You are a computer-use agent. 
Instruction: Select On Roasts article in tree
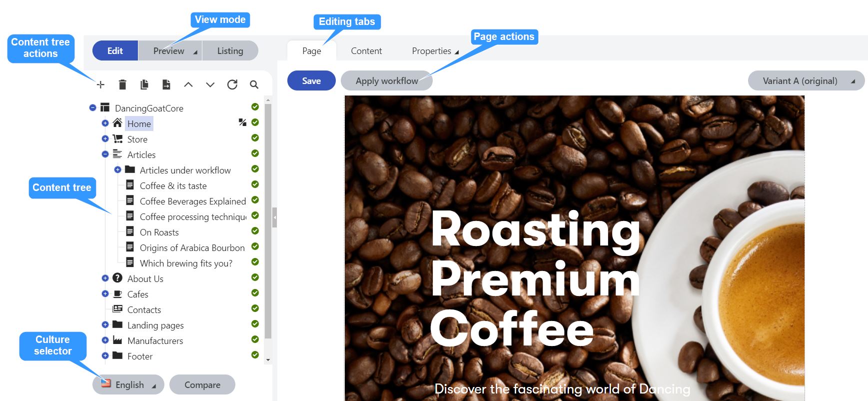point(159,232)
